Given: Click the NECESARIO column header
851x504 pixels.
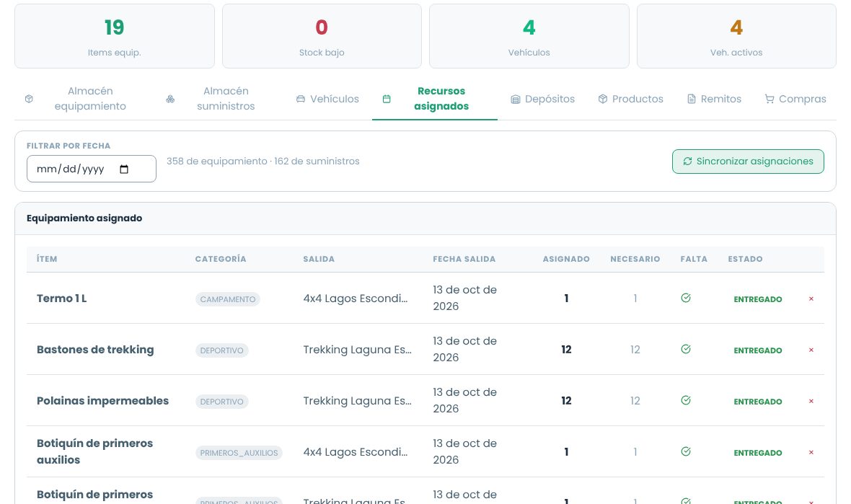Looking at the screenshot, I should [635, 259].
